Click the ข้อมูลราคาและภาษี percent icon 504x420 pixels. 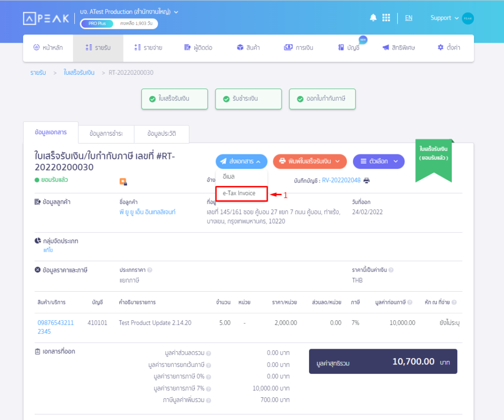point(37,270)
